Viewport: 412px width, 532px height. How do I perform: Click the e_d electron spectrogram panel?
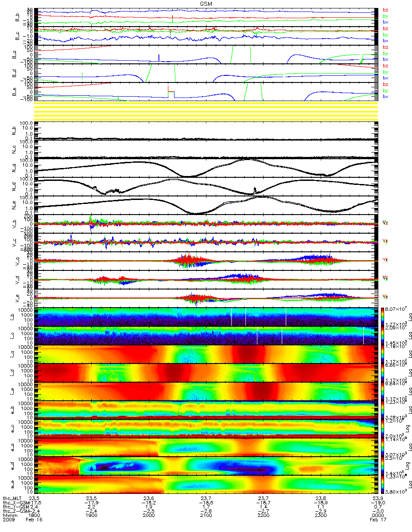[x=205, y=466]
